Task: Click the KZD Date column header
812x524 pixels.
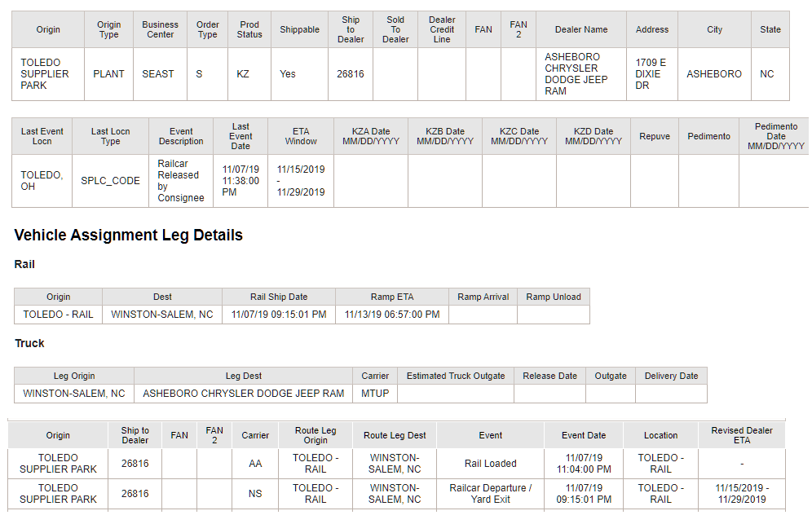Action: (594, 136)
